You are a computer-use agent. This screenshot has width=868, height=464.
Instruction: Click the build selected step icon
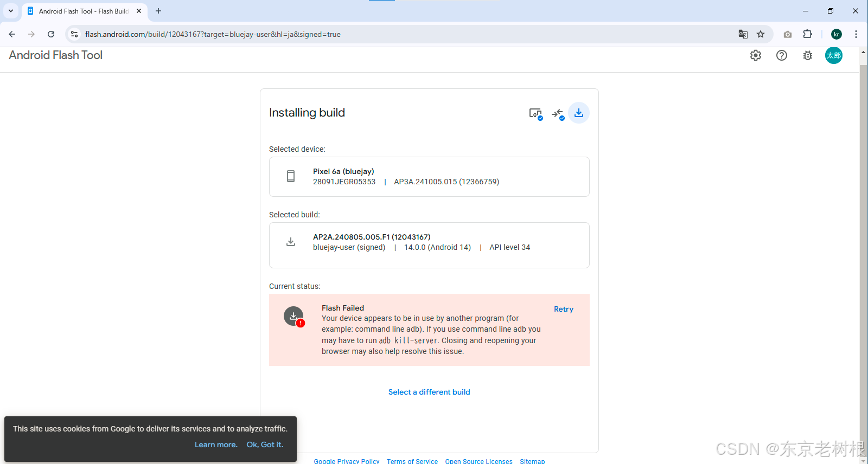point(558,113)
